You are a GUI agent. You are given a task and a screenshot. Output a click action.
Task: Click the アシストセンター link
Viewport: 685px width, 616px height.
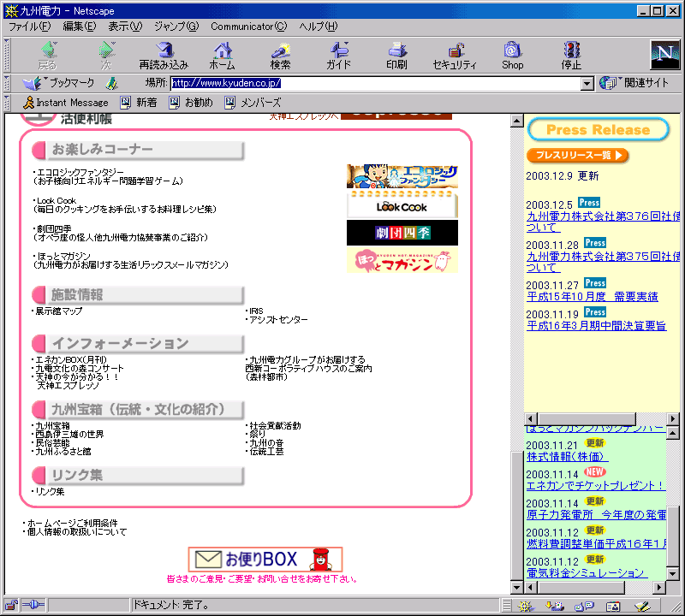[x=278, y=320]
